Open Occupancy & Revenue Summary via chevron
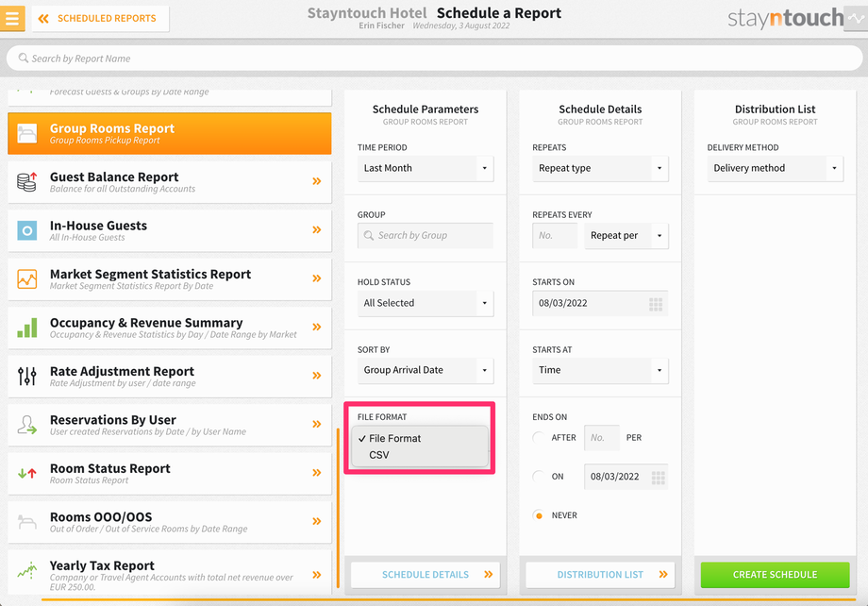This screenshot has width=868, height=606. [x=317, y=327]
